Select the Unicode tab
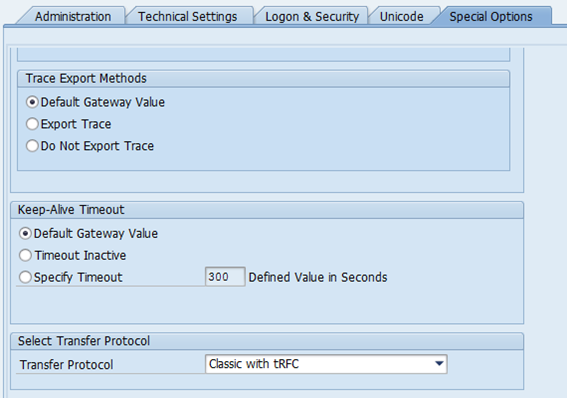The width and height of the screenshot is (567, 398). click(401, 17)
